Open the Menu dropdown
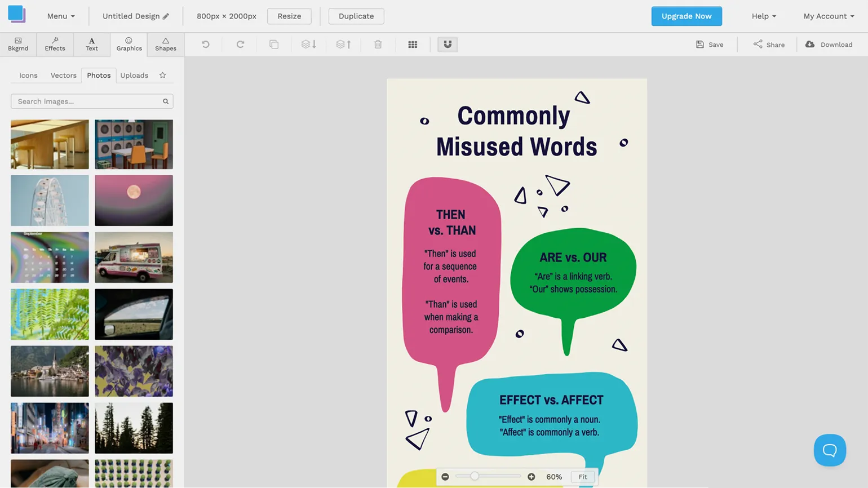868x488 pixels. (x=61, y=16)
